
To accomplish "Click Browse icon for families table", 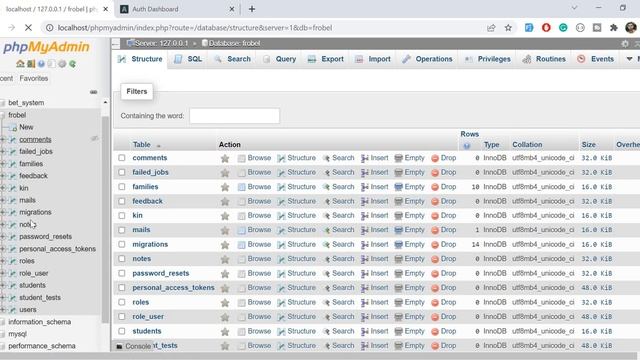I will tap(242, 187).
